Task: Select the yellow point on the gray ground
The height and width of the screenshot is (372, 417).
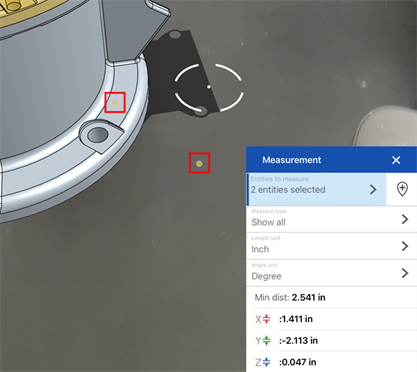Action: (199, 163)
